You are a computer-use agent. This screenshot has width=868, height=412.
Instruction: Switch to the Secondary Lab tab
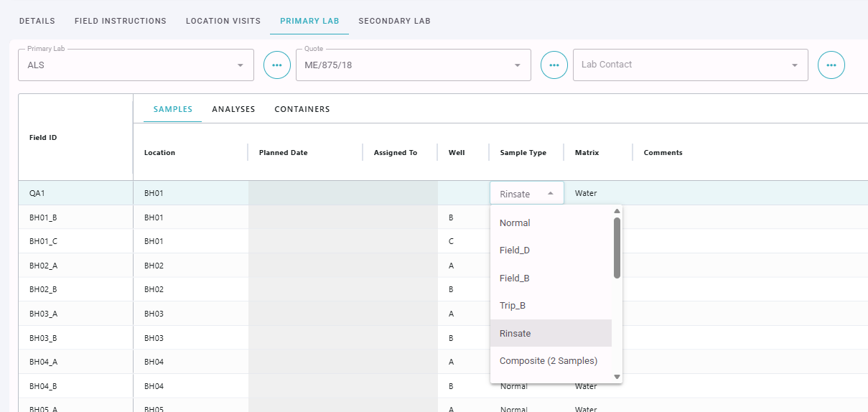(x=394, y=21)
